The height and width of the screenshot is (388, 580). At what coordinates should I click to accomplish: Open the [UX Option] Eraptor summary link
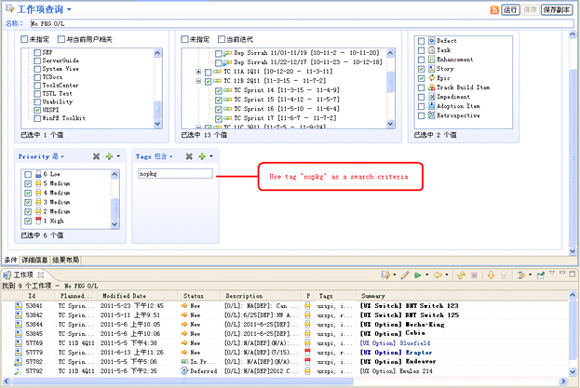pyautogui.click(x=396, y=352)
